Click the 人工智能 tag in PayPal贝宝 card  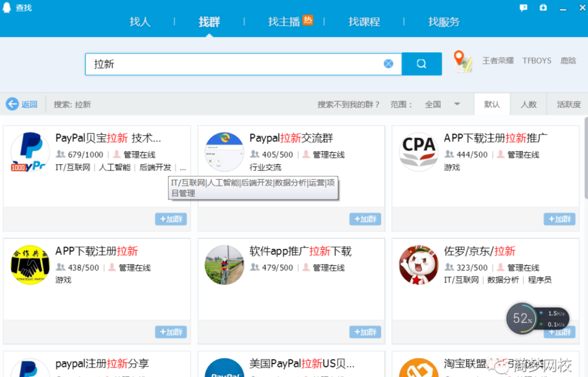point(115,167)
